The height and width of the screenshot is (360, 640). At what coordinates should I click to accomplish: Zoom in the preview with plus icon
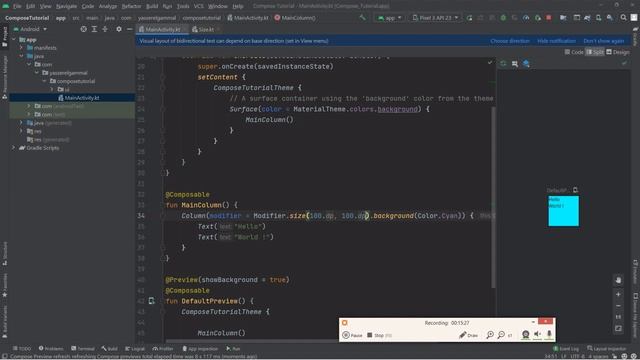[x=618, y=294]
